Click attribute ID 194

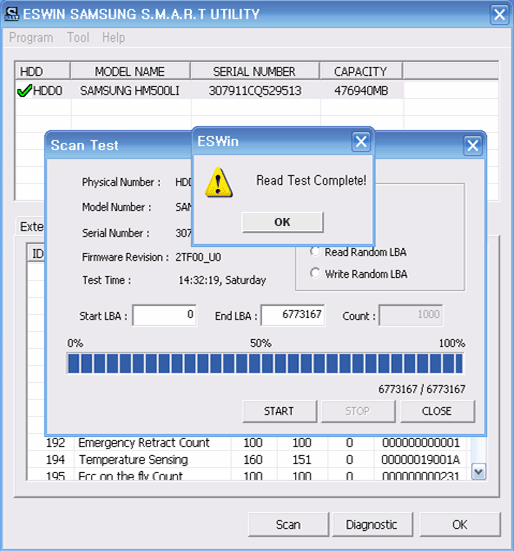[x=55, y=460]
